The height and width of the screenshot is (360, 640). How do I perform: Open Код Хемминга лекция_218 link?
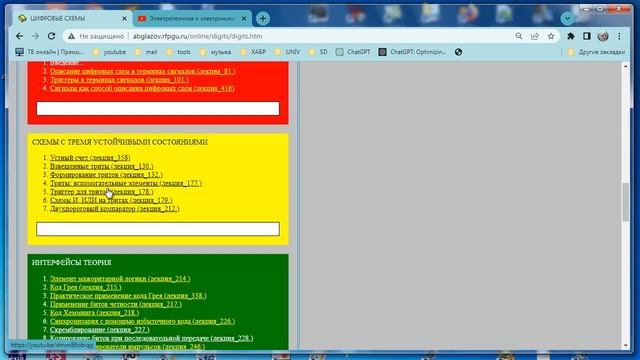pyautogui.click(x=94, y=313)
